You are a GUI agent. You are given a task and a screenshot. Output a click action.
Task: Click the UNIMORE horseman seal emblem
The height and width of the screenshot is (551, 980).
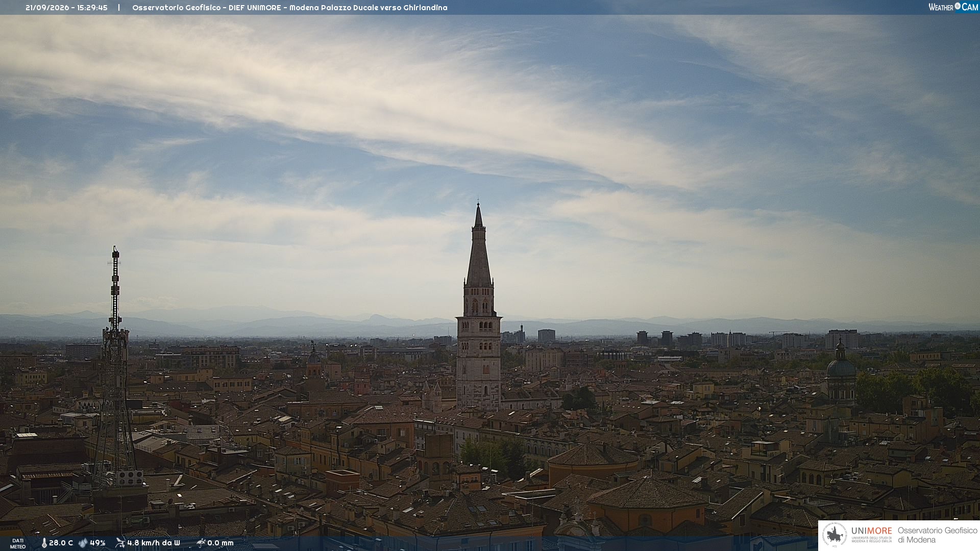click(x=835, y=535)
